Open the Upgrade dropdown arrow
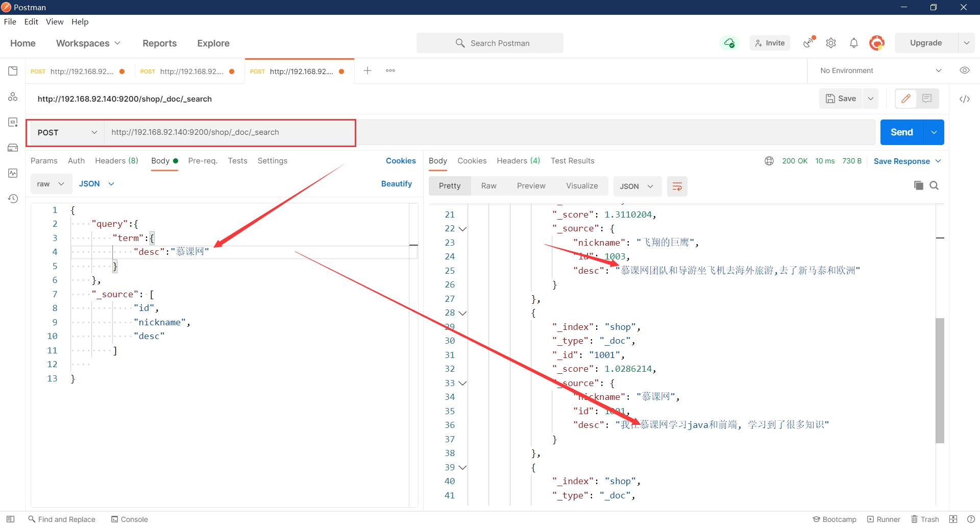Screen dimensions: 980x526 click(x=966, y=43)
